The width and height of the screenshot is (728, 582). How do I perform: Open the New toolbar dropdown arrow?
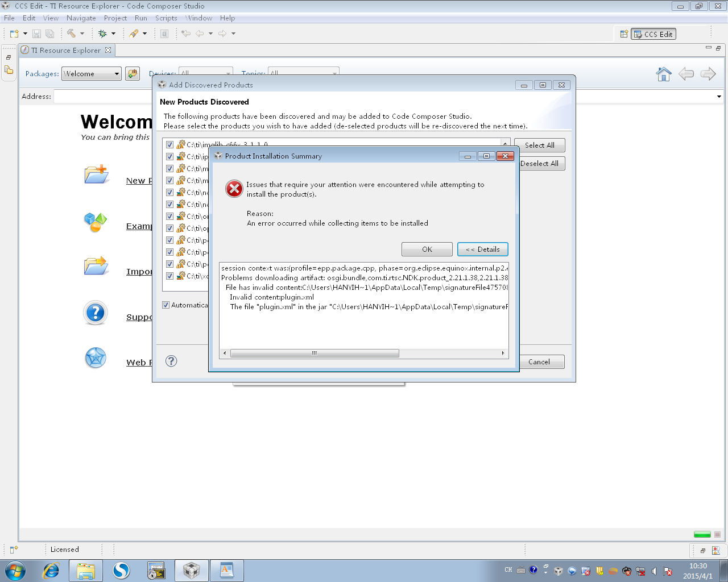25,34
